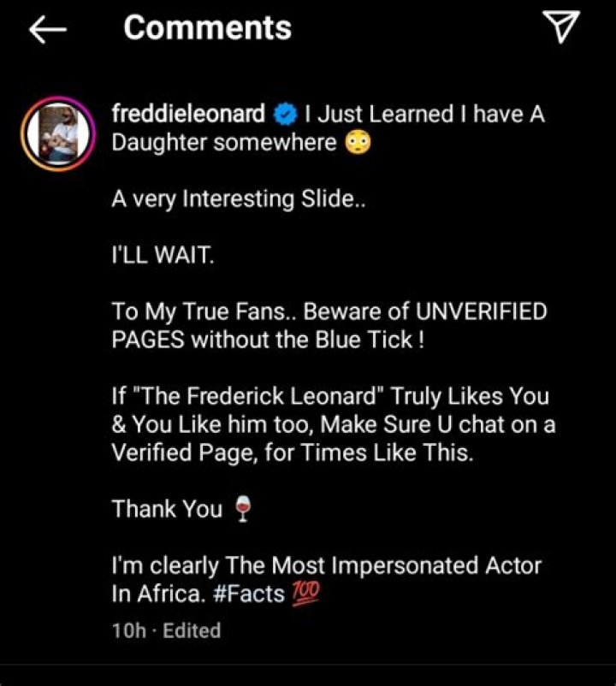Screen dimensions: 616x686
Task: Open the share paper plane icon
Action: pyautogui.click(x=564, y=28)
